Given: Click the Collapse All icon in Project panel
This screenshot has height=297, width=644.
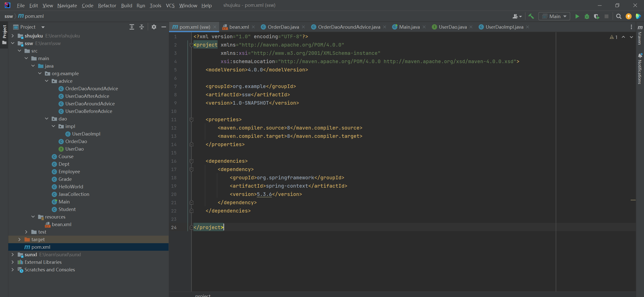Looking at the screenshot, I should (x=142, y=27).
